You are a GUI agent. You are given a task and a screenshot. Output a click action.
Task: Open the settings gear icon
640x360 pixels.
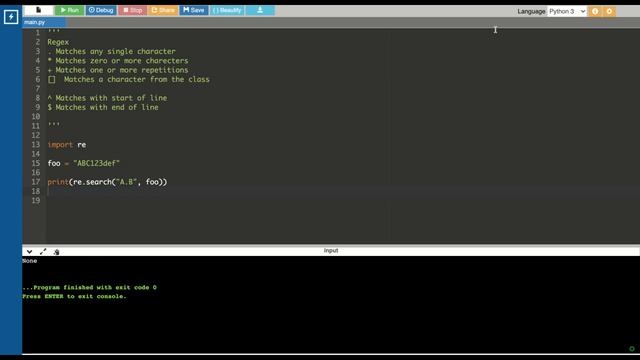(609, 11)
